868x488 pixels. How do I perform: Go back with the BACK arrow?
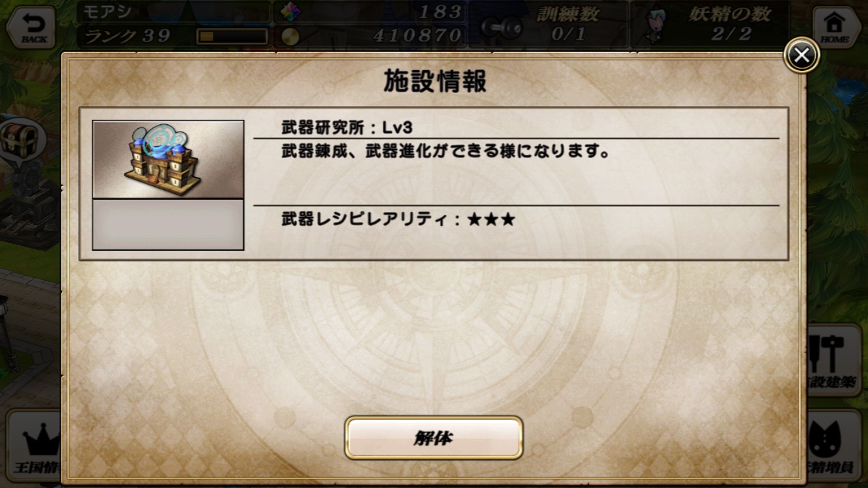[x=34, y=27]
